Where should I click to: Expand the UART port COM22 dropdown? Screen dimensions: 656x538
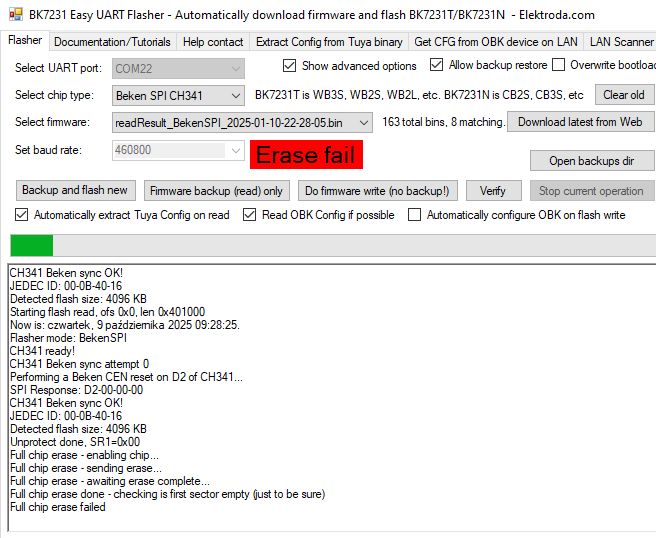[x=236, y=69]
